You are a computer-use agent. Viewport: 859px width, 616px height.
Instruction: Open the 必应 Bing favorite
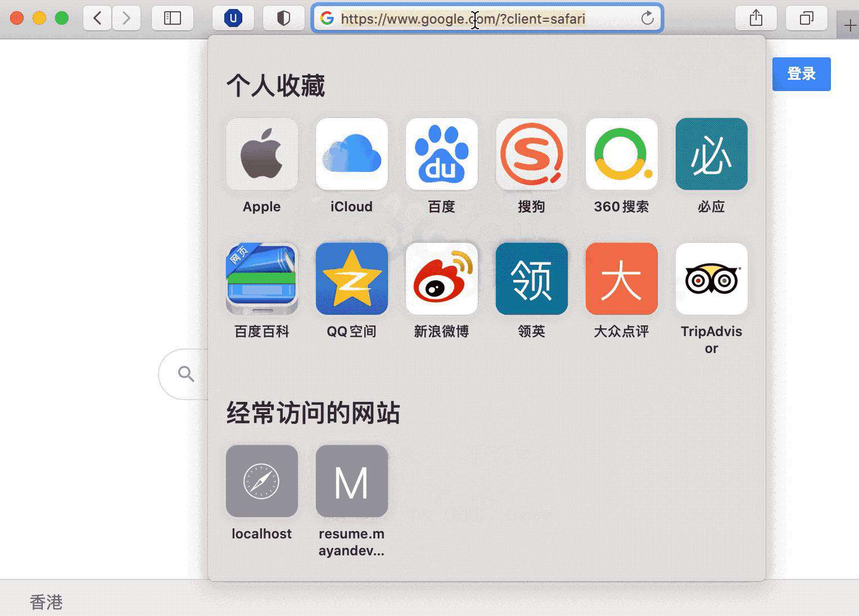pos(711,154)
